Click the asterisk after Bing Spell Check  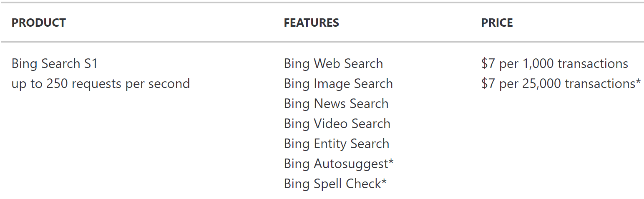click(384, 181)
